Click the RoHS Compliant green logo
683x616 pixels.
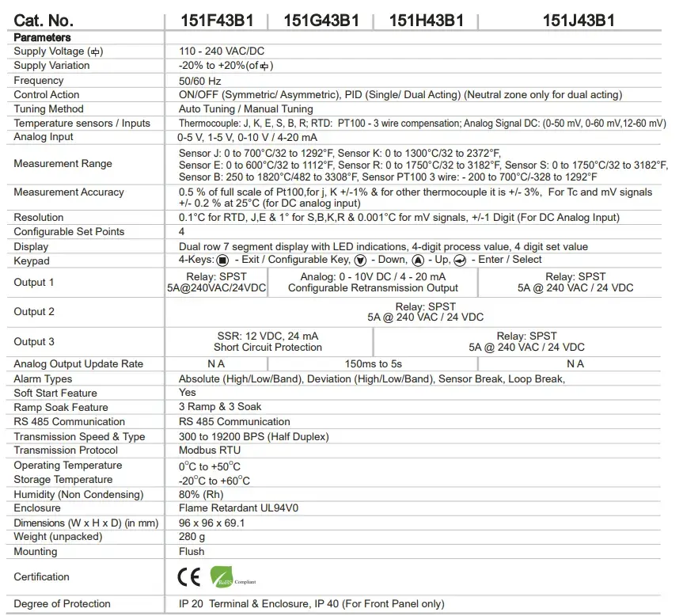[221, 577]
